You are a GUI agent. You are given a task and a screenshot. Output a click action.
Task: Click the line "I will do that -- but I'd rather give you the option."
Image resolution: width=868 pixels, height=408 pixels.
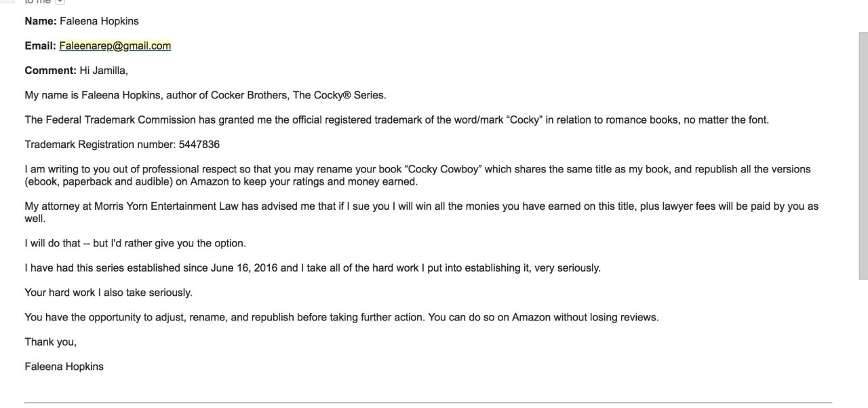coord(135,243)
